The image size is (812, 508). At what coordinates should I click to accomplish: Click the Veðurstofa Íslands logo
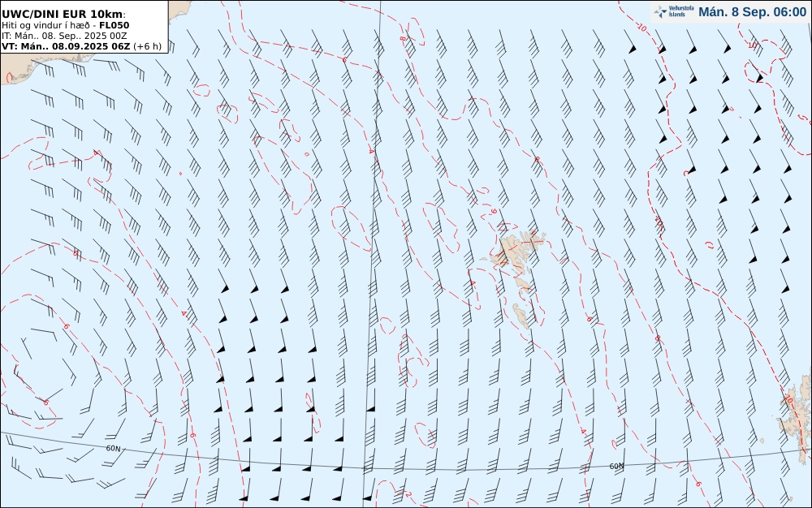[x=674, y=11]
